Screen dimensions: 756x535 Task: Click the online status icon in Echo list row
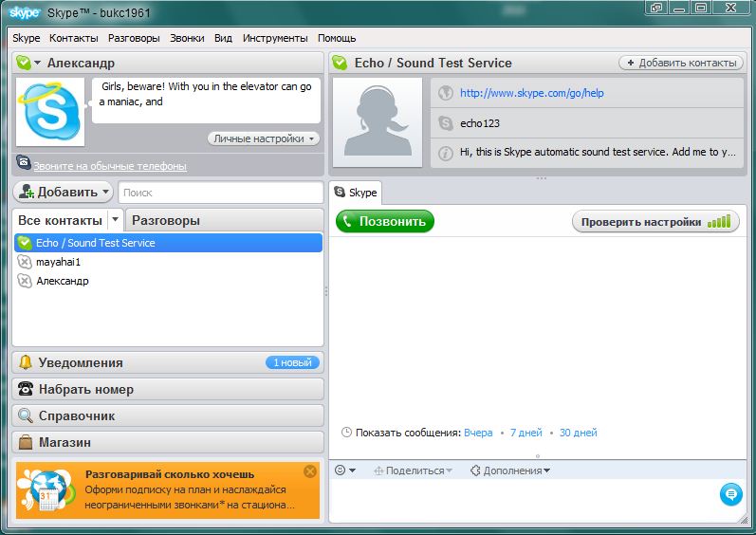[x=25, y=243]
